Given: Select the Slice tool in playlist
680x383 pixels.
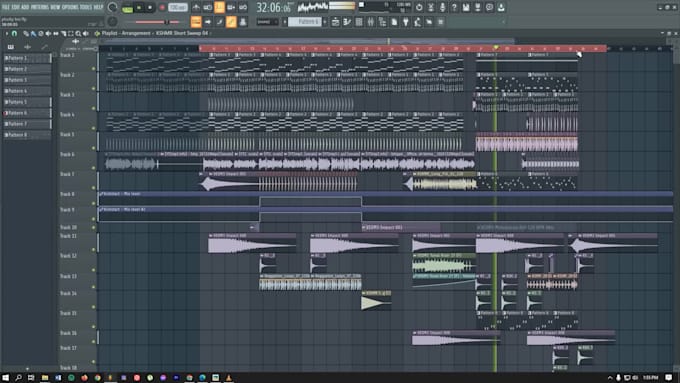Looking at the screenshot, I should pyautogui.click(x=63, y=33).
